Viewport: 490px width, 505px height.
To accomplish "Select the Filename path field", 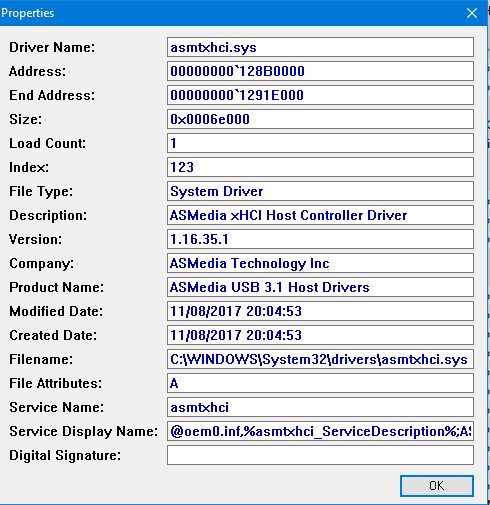I will tap(320, 359).
